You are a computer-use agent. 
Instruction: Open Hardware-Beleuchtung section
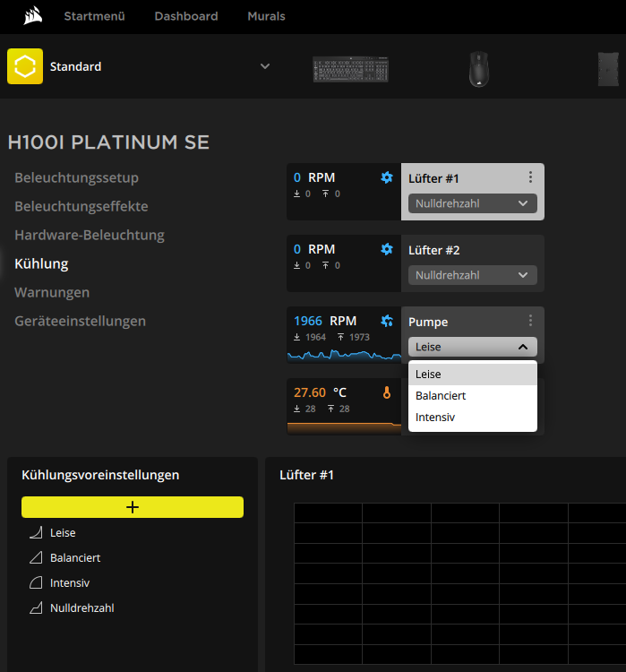pos(90,235)
